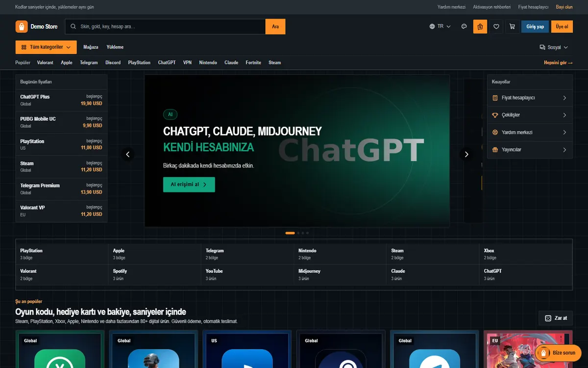Open the wishlist heart icon

(x=496, y=26)
